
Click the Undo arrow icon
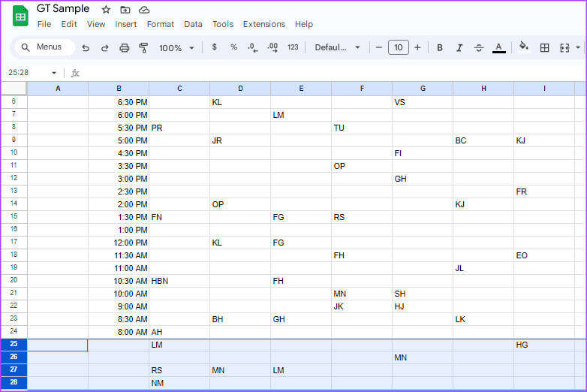point(86,47)
